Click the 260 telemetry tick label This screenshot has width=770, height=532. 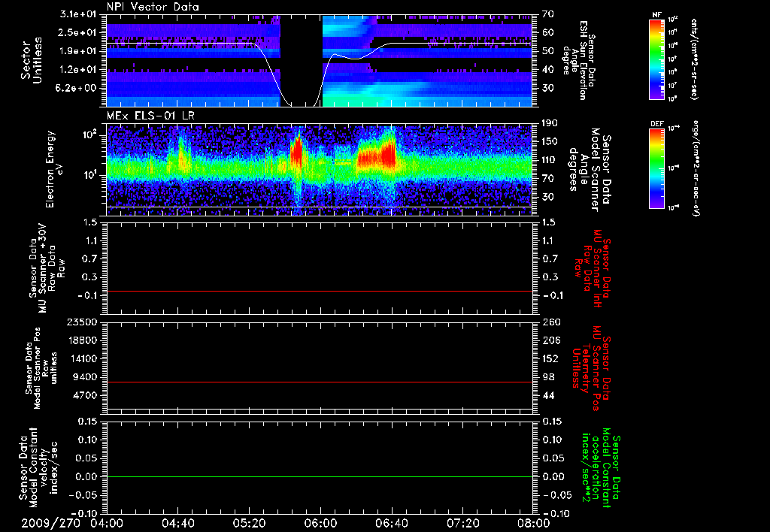coord(550,322)
